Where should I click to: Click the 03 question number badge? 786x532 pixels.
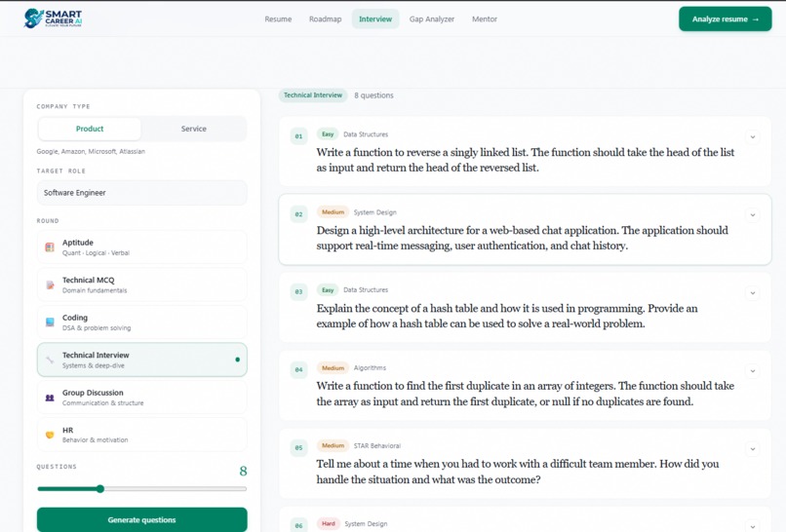coord(298,292)
